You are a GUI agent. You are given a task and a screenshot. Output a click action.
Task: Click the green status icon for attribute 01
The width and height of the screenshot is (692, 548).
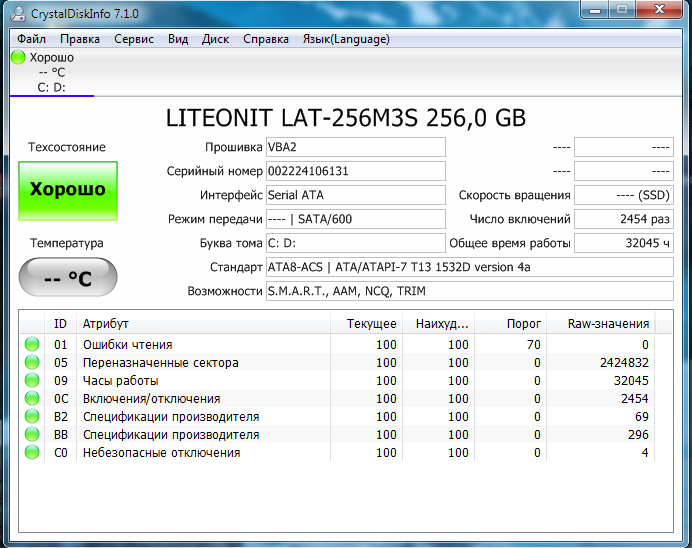coord(32,344)
